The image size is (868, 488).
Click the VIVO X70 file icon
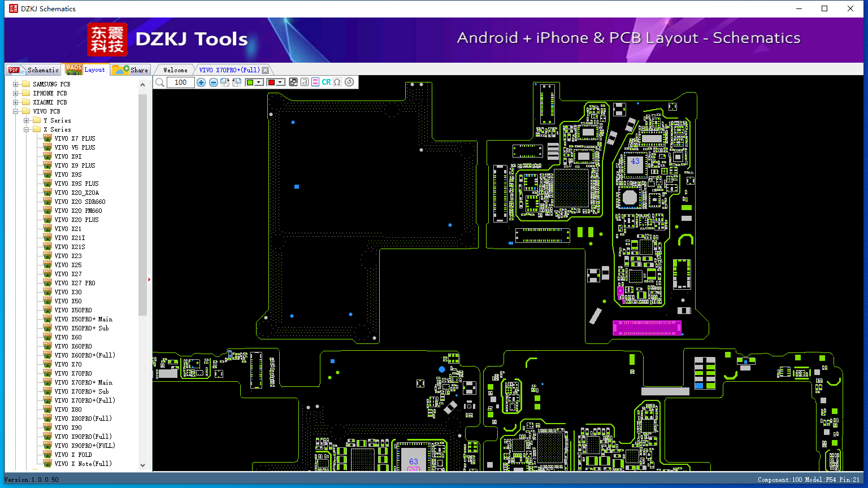tap(47, 364)
